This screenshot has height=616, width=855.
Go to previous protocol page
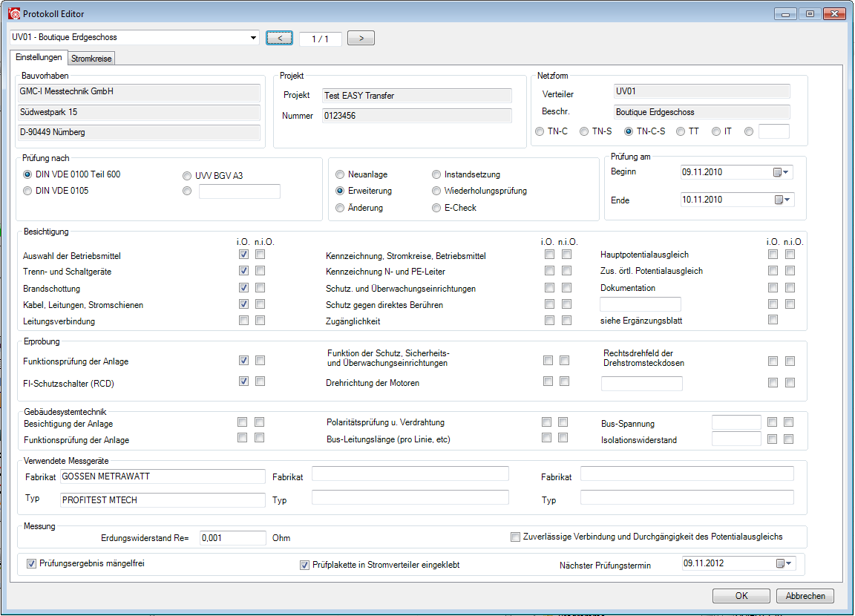click(x=279, y=38)
